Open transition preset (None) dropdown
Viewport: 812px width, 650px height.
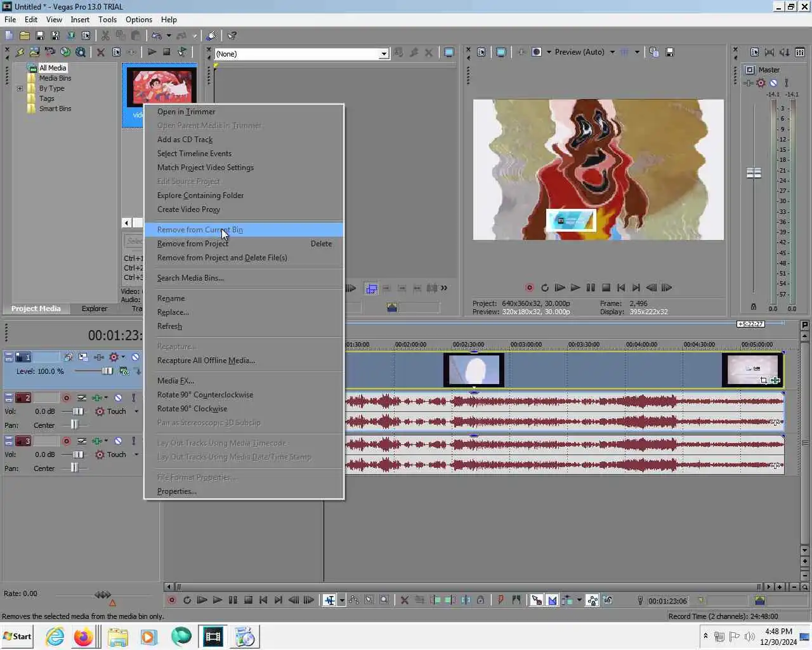(x=383, y=54)
